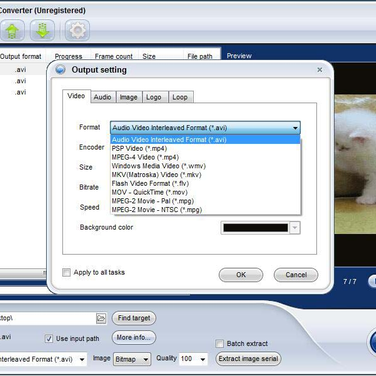Click the kitten preview image
This screenshot has width=376, height=376.
pos(355,163)
